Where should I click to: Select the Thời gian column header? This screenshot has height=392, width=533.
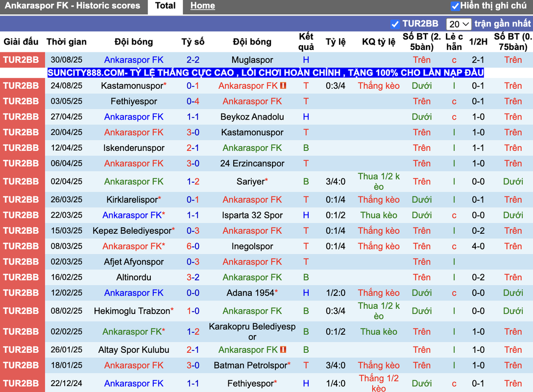67,42
